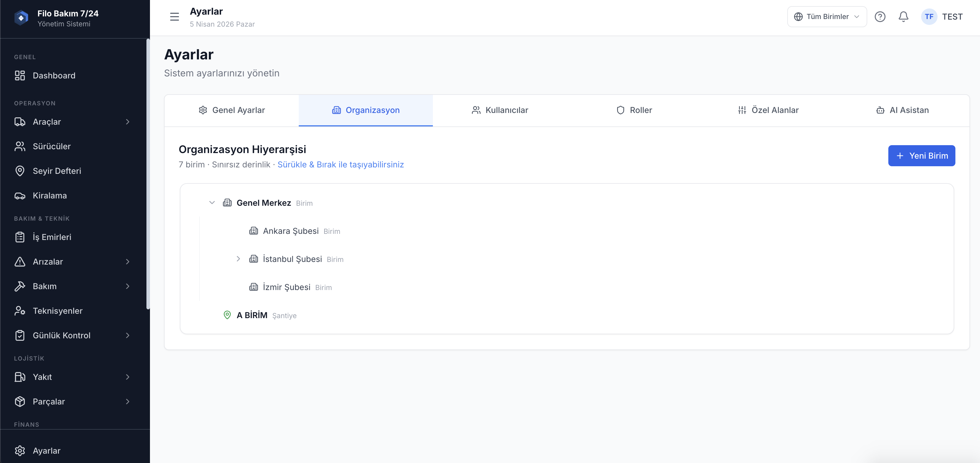Expand the Yakıt sidebar submenu

click(127, 377)
